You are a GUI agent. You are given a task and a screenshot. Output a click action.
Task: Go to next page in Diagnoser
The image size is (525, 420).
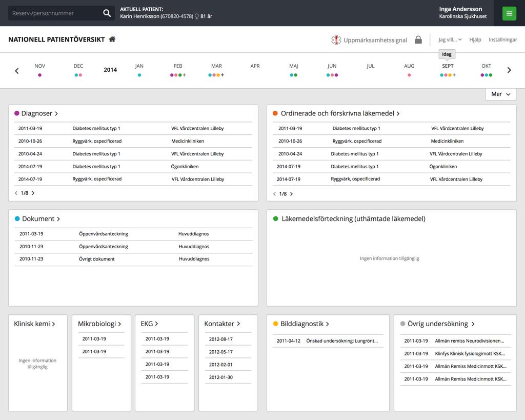[33, 193]
